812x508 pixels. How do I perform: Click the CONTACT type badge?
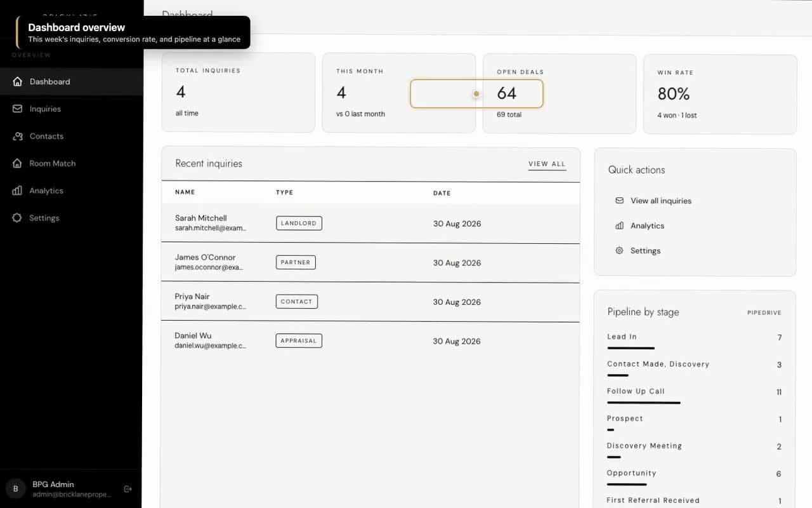(296, 302)
